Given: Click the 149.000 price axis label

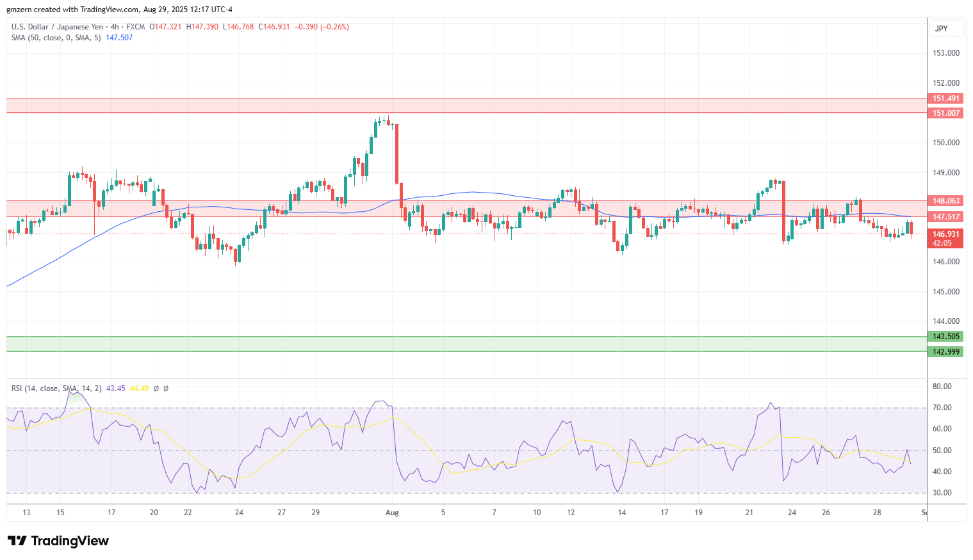Looking at the screenshot, I should click(x=946, y=173).
